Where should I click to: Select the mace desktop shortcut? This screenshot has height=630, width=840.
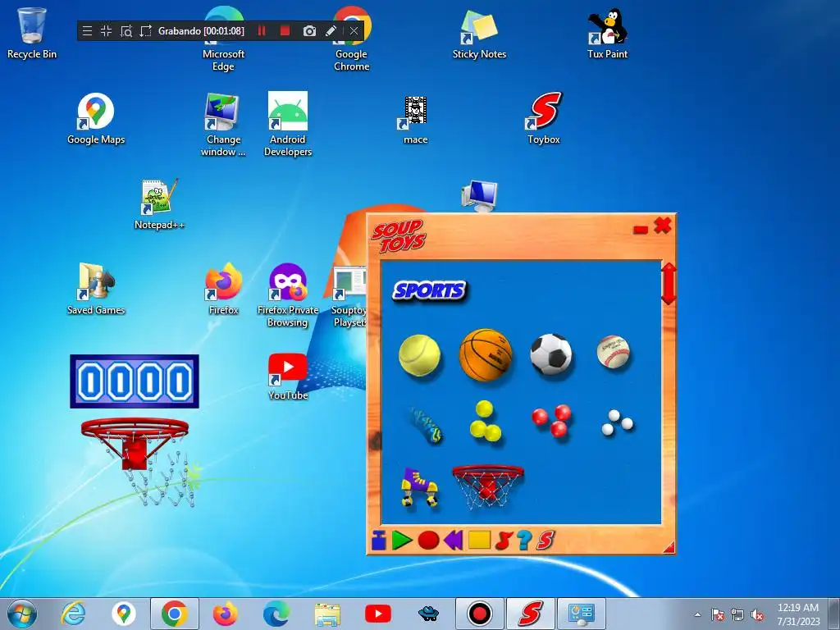coord(415,120)
